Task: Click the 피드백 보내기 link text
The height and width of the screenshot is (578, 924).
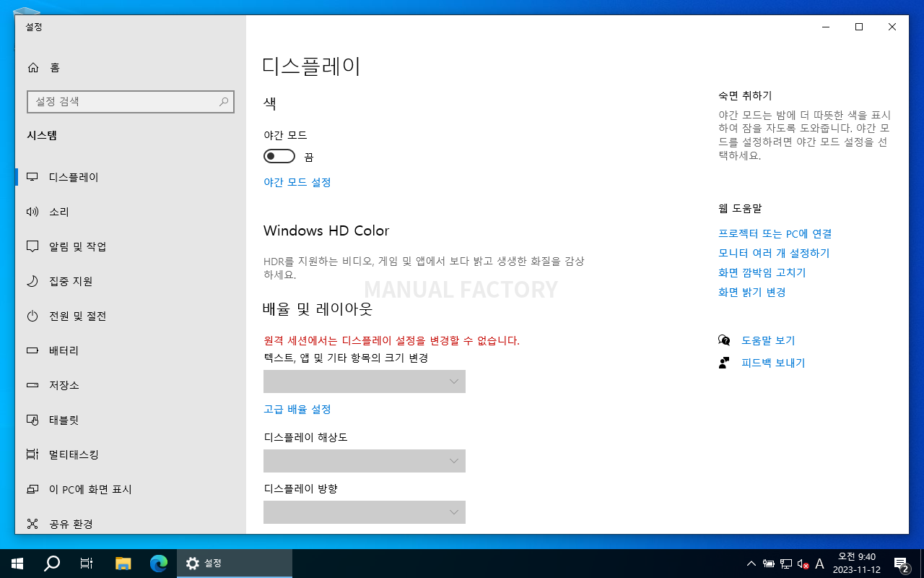Action: (x=773, y=363)
